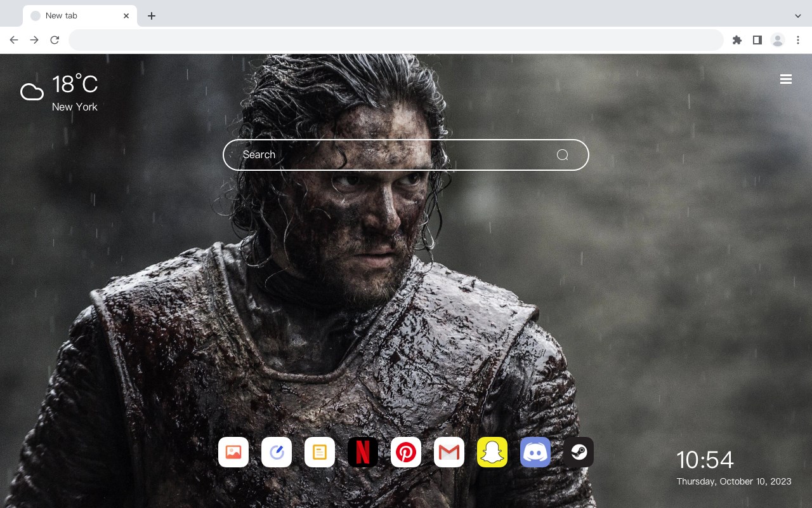Screen dimensions: 812x508
Task: Open a new browser tab
Action: coord(151,16)
